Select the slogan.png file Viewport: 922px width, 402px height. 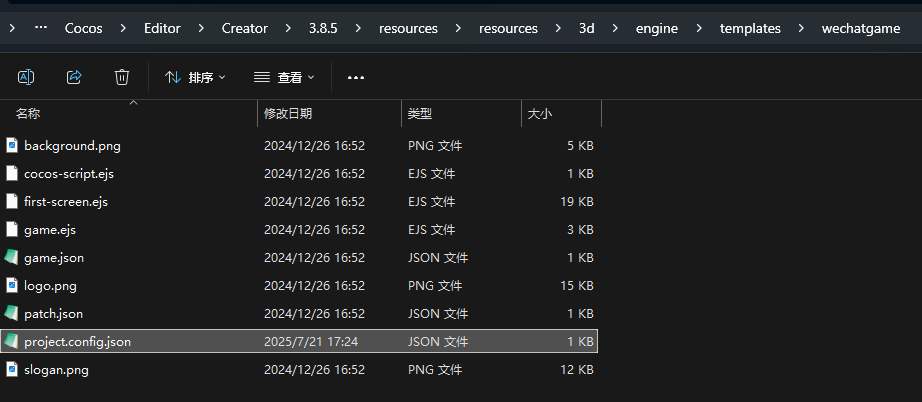coord(56,370)
